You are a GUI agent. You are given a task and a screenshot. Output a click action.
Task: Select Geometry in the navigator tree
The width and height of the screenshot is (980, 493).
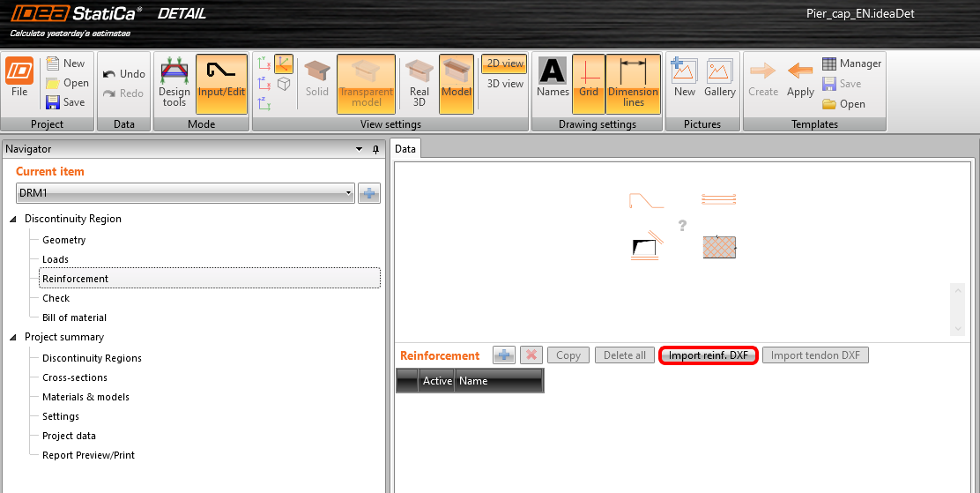coord(63,240)
